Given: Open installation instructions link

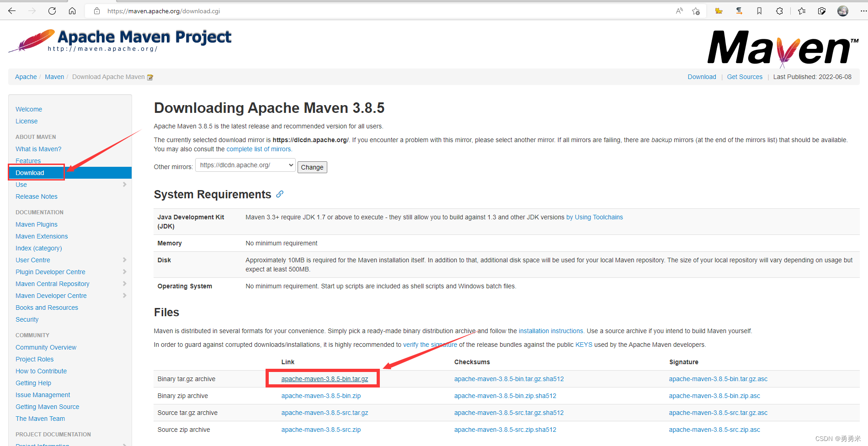Looking at the screenshot, I should click(551, 331).
